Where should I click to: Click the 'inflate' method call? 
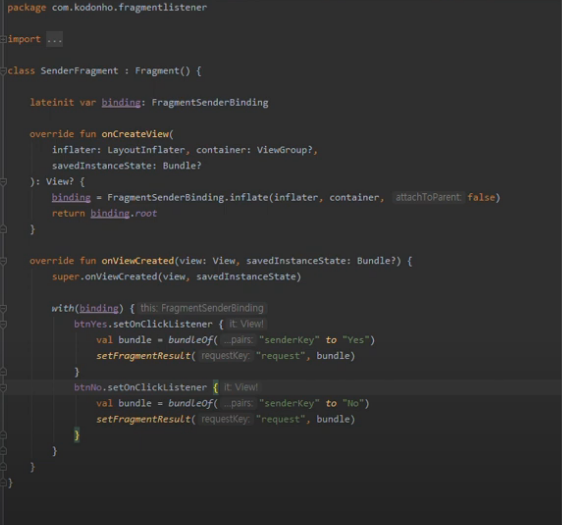(249, 197)
